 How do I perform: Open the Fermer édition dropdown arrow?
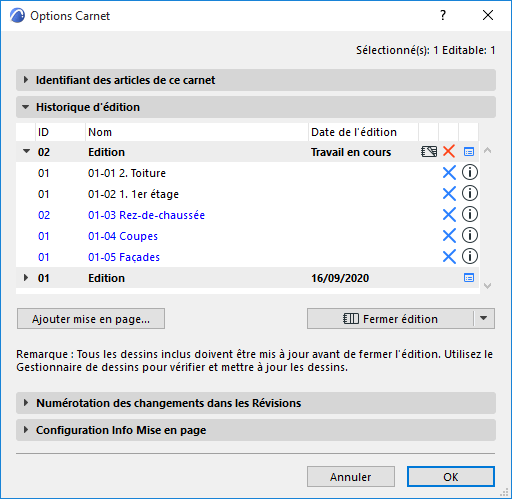click(x=484, y=318)
